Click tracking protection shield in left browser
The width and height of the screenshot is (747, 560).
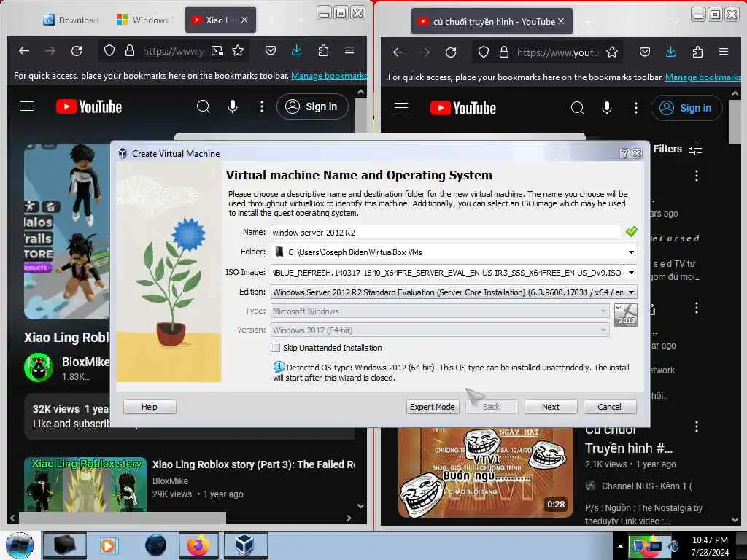109,50
